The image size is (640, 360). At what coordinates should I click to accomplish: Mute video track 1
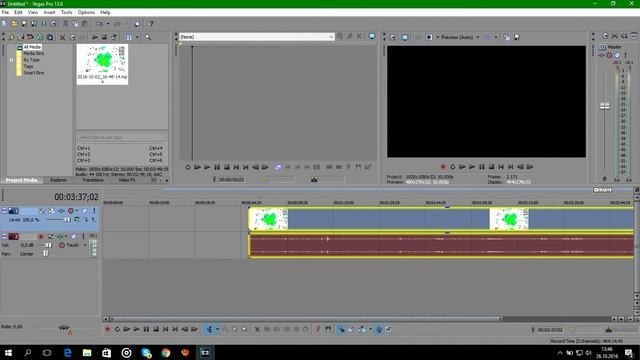(x=84, y=211)
